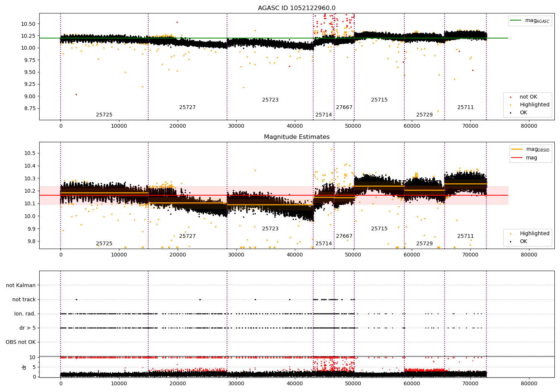Click the title "AGASC ID 1052122960.0"
The image size is (560, 392).
coord(297,8)
